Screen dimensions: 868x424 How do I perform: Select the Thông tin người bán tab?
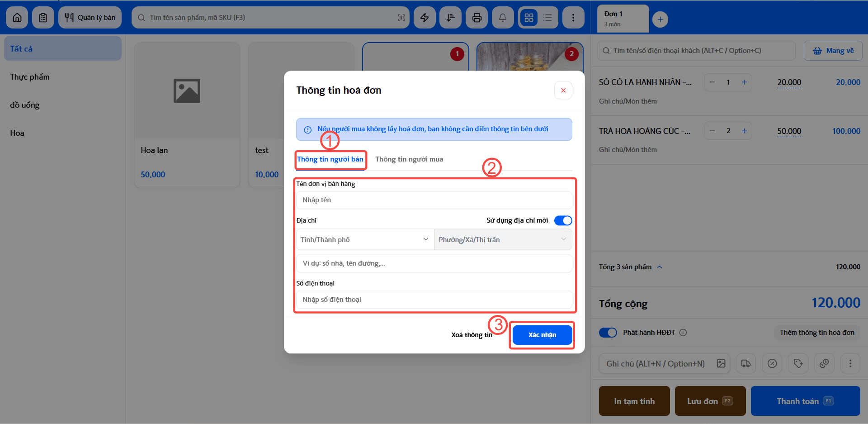pyautogui.click(x=330, y=159)
